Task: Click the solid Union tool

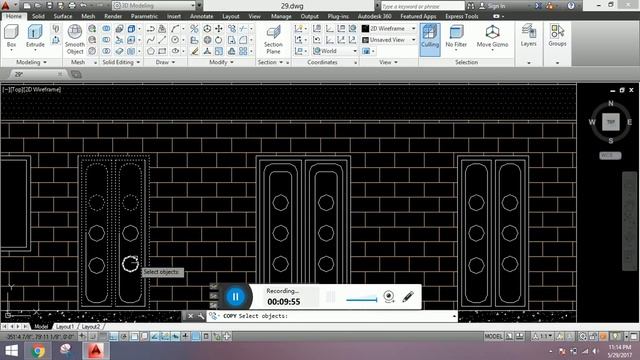Action: 106,29
